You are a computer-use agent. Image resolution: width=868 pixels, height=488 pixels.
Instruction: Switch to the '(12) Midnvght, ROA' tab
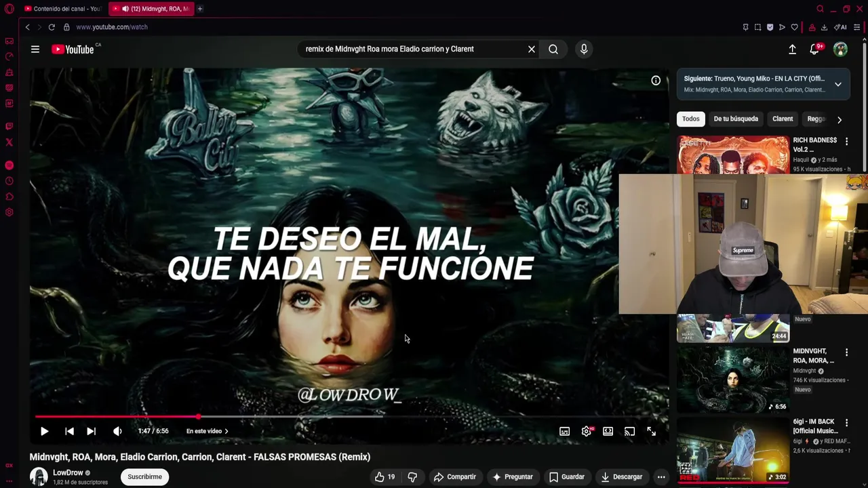(152, 9)
